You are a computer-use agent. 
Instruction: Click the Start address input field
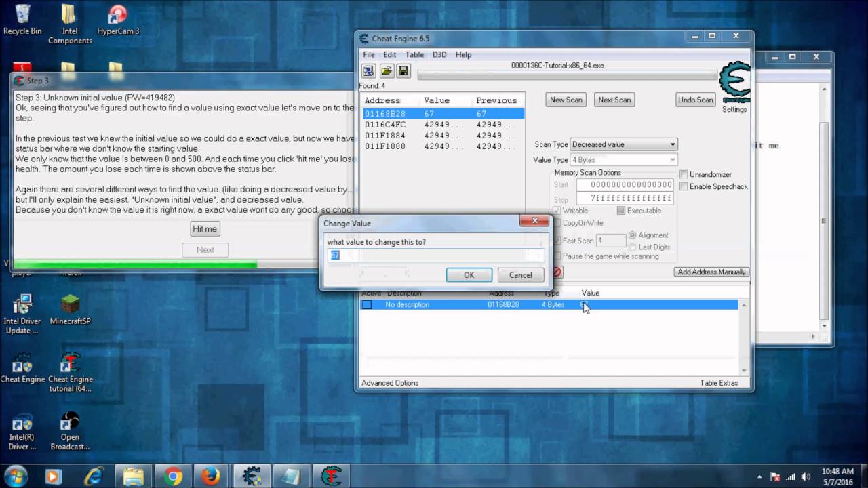625,184
